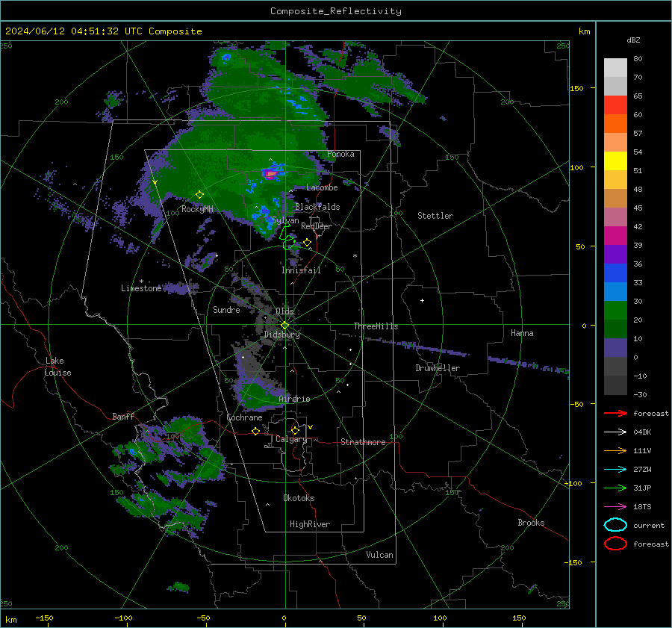Image resolution: width=672 pixels, height=628 pixels.
Task: Click the Strathmore city label
Action: tap(363, 442)
